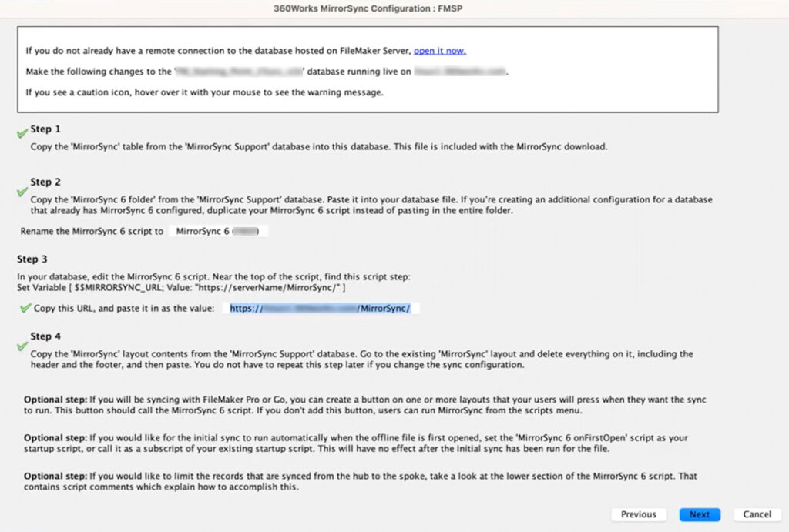
Task: Click the 'Make the following changes' sentence
Action: coord(267,72)
